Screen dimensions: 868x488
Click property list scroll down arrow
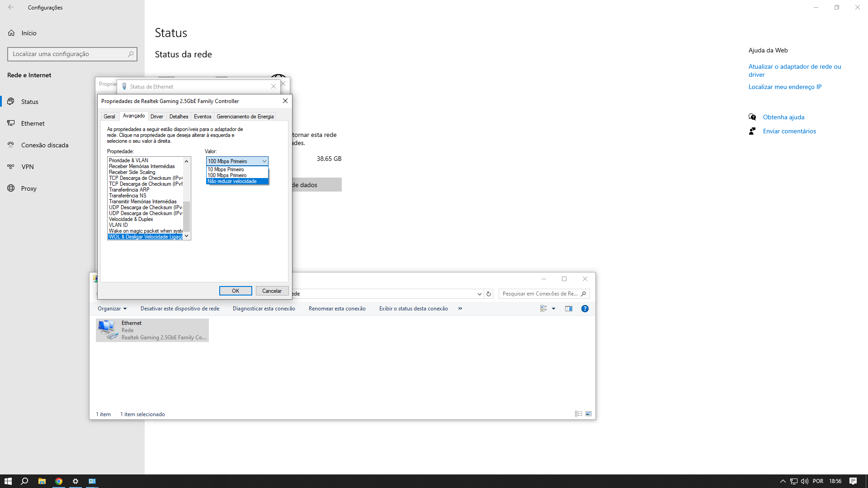186,236
